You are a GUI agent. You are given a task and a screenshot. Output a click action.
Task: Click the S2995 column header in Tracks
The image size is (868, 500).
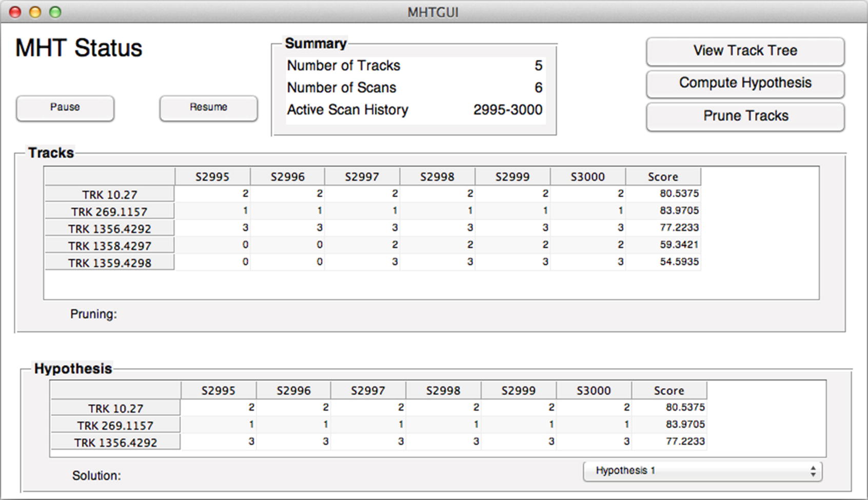[x=212, y=177]
